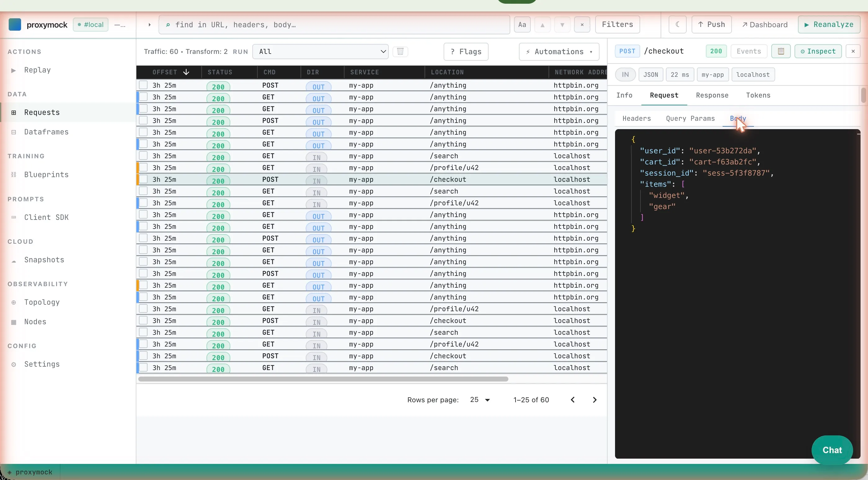Go to the next page of rows

click(x=594, y=400)
